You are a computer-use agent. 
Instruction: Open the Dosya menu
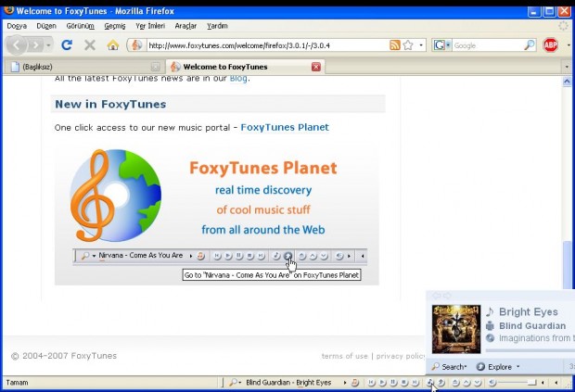coord(17,26)
